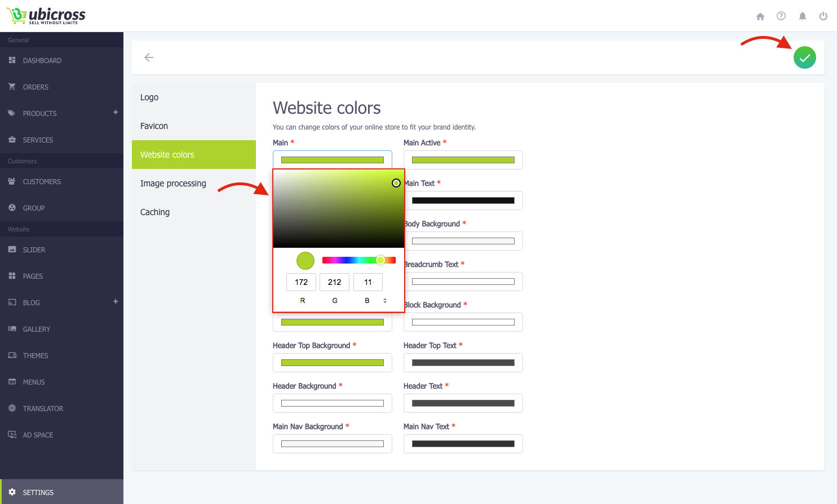The height and width of the screenshot is (504, 837).
Task: Select the Ad Space icon
Action: 12,434
